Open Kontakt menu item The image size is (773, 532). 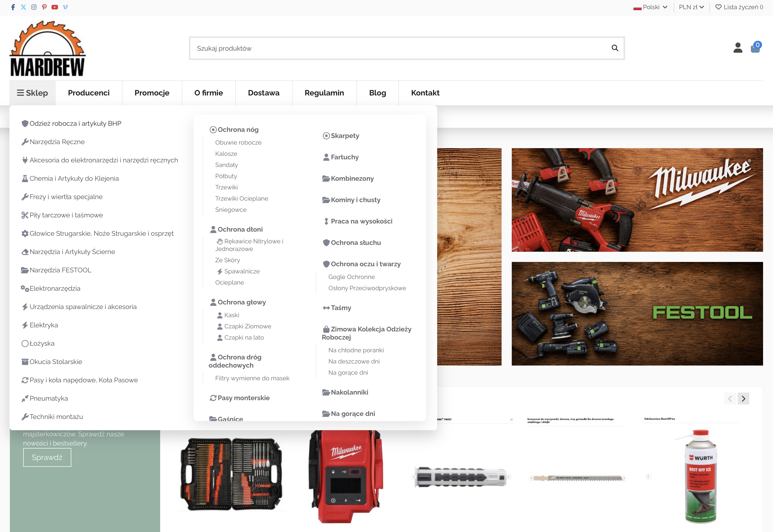click(425, 93)
